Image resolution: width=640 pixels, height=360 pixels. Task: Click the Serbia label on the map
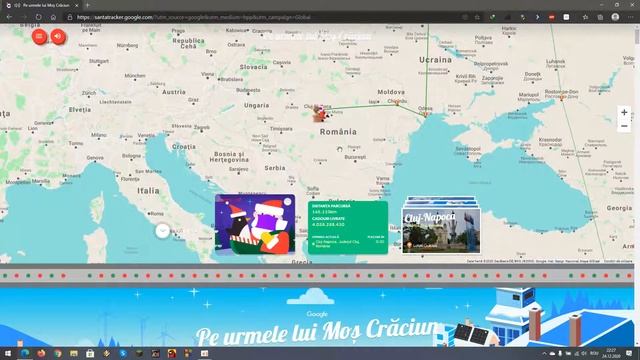point(275,168)
